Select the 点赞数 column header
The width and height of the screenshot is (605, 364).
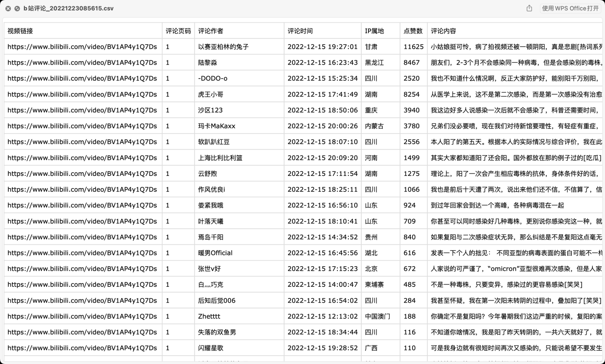pos(413,31)
